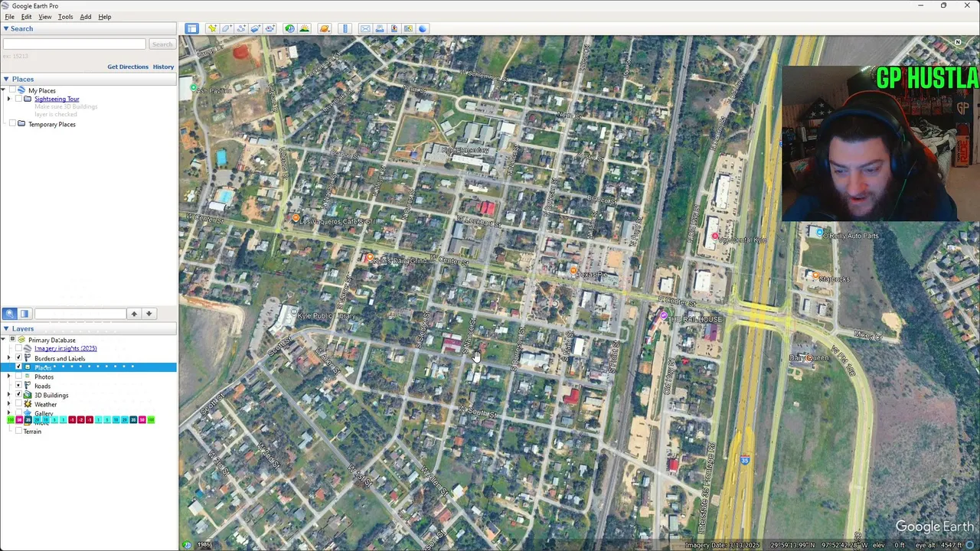Open the planet switcher (Earth/Sky/Mars) icon
This screenshot has width=980, height=551.
point(325,28)
